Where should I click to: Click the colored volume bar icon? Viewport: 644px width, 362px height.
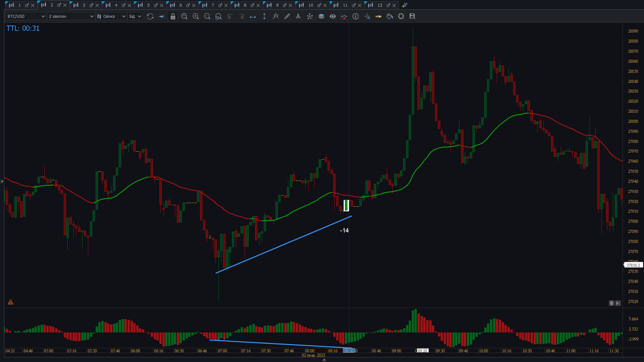pyautogui.click(x=378, y=16)
